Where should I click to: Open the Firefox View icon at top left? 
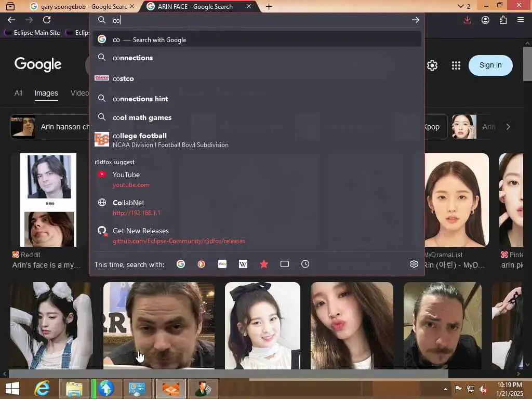[x=10, y=6]
